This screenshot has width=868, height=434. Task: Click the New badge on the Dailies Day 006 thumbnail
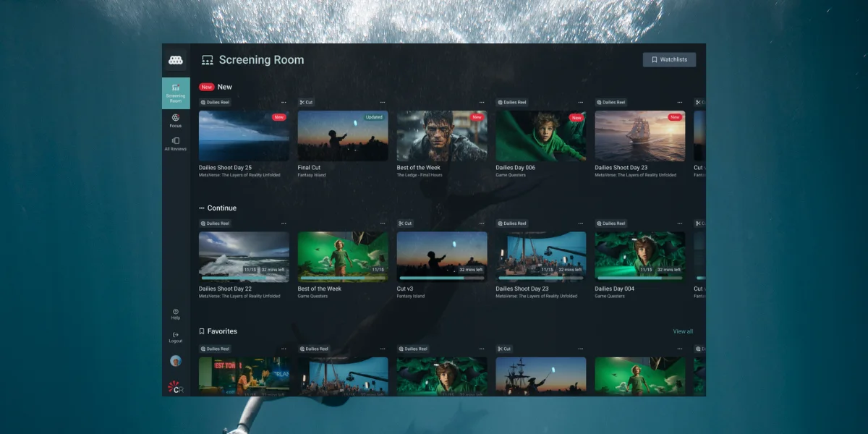point(576,117)
